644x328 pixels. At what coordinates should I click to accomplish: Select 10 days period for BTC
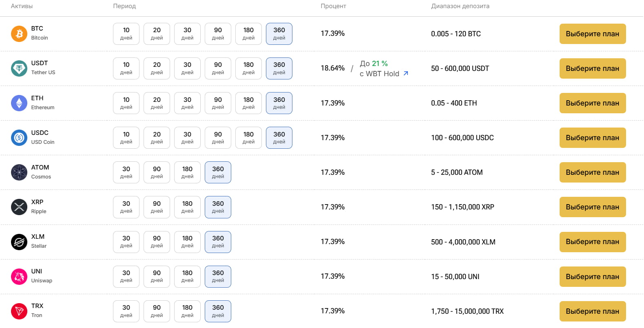point(126,34)
